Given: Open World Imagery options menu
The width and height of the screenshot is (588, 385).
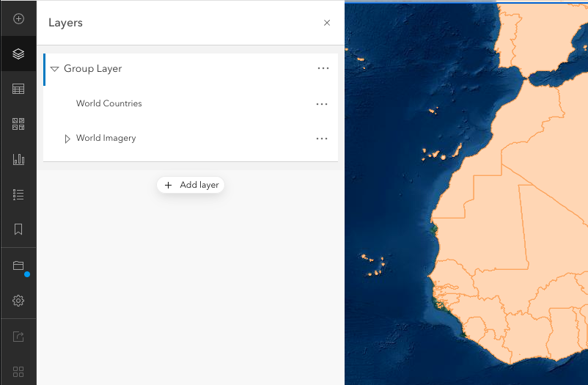Looking at the screenshot, I should [322, 139].
